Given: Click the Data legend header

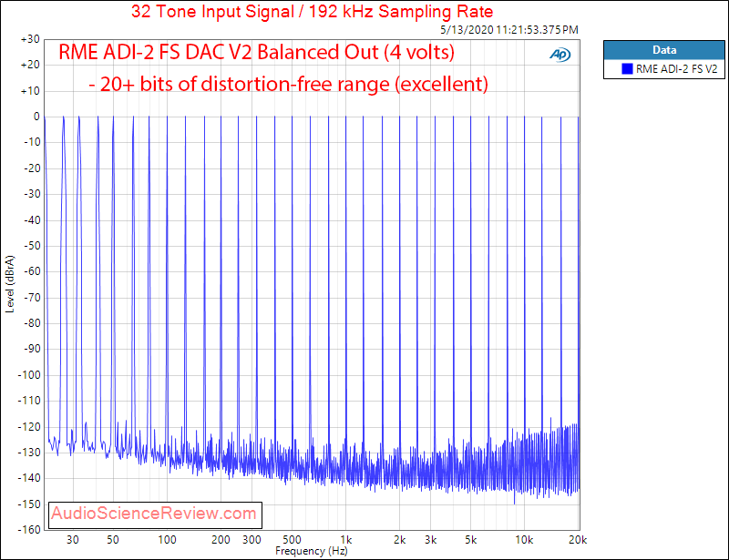Looking at the screenshot, I should [x=664, y=50].
